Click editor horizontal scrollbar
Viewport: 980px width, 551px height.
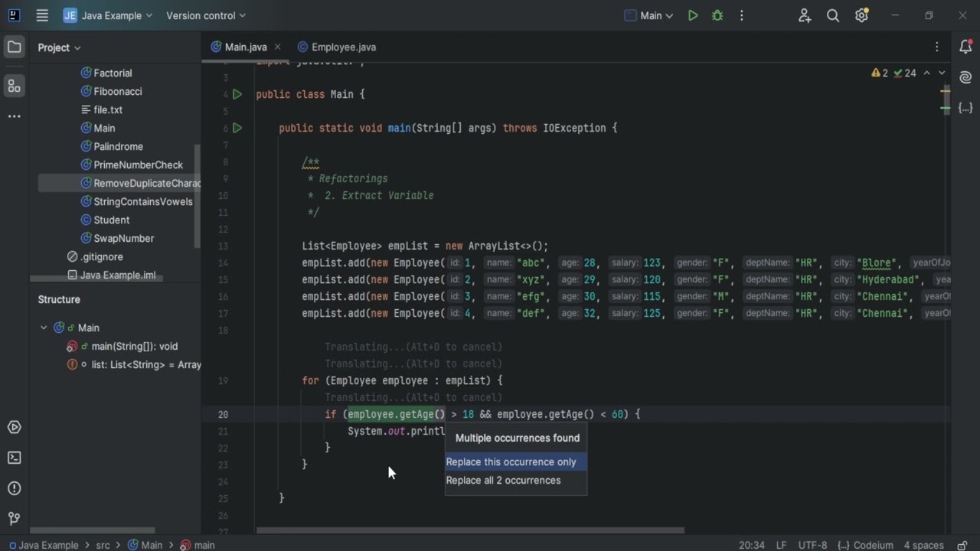pyautogui.click(x=470, y=530)
